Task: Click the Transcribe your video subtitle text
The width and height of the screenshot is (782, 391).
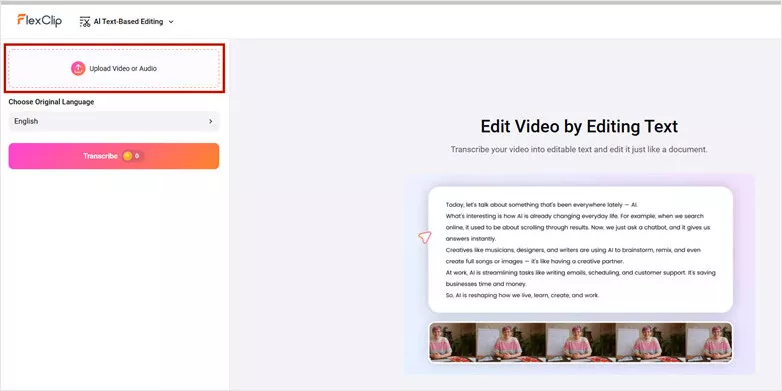Action: pos(579,149)
